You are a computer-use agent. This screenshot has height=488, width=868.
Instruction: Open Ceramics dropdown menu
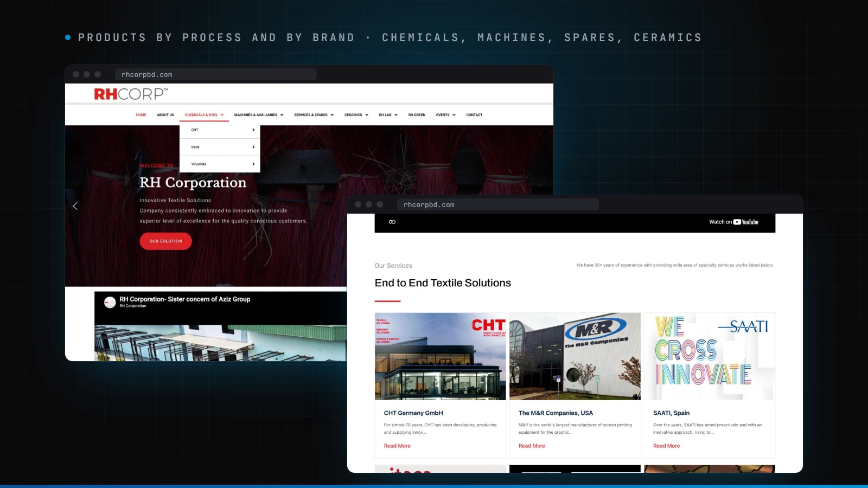tap(356, 115)
